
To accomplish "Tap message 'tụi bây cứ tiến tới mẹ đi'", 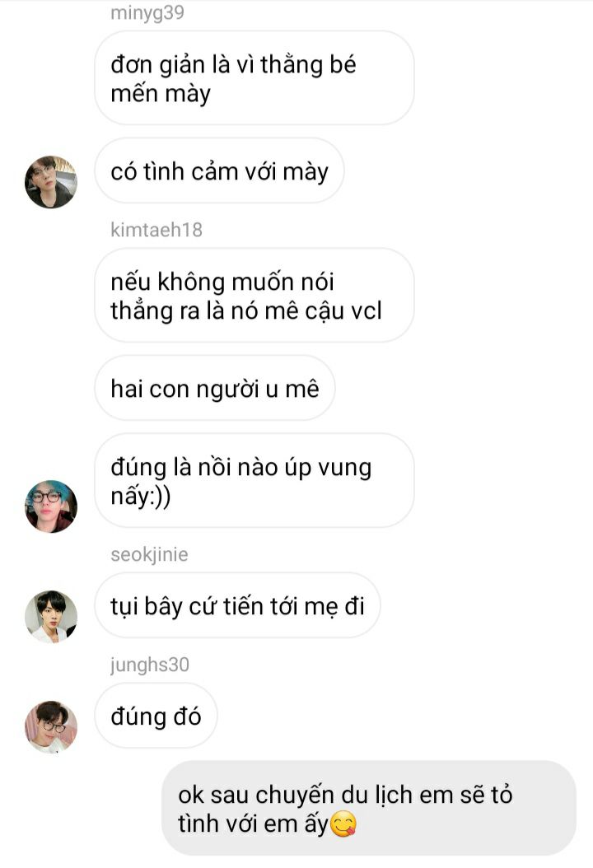I will (237, 606).
